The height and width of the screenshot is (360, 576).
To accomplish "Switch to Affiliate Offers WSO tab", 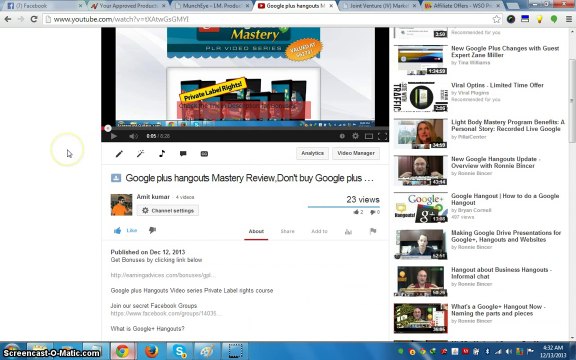I will (462, 6).
